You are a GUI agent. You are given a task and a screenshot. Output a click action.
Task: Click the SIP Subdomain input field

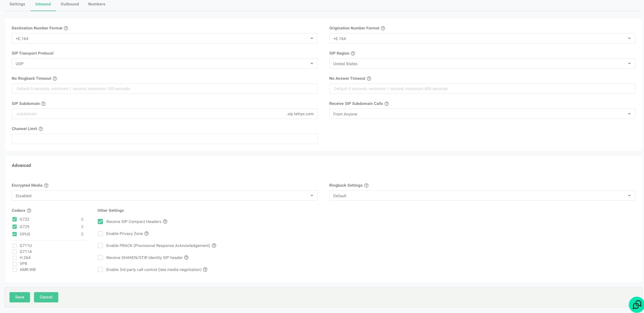pyautogui.click(x=149, y=114)
